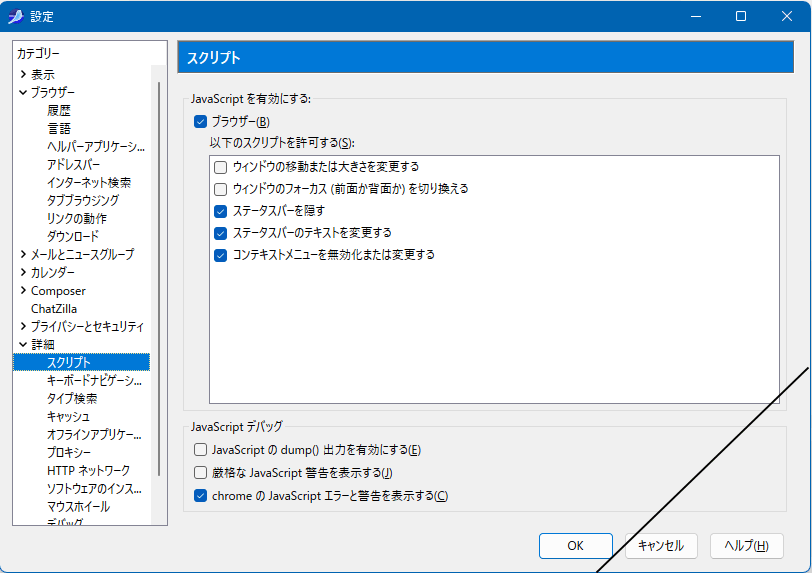Check ウィンドウの移動または大きさを変更する option

tap(221, 167)
